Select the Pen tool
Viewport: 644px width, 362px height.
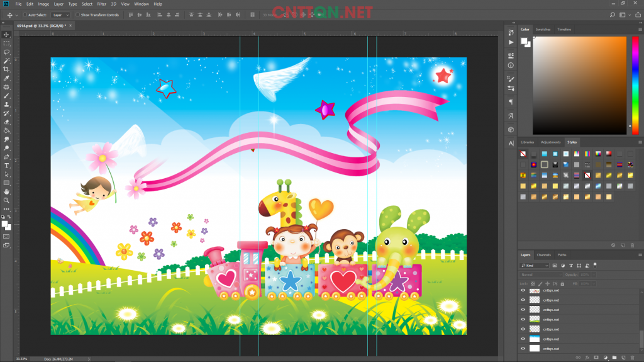(6, 157)
